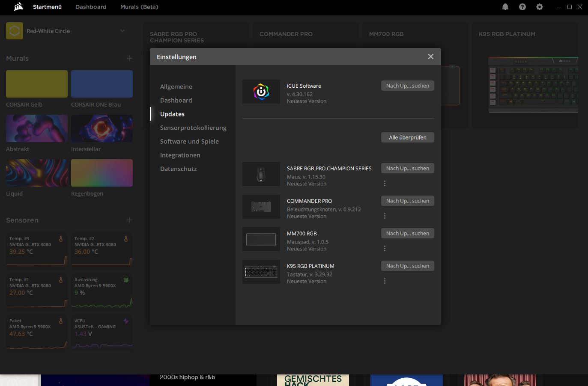Go to Integrationen settings
Screen dimensions: 588x386
click(180, 155)
